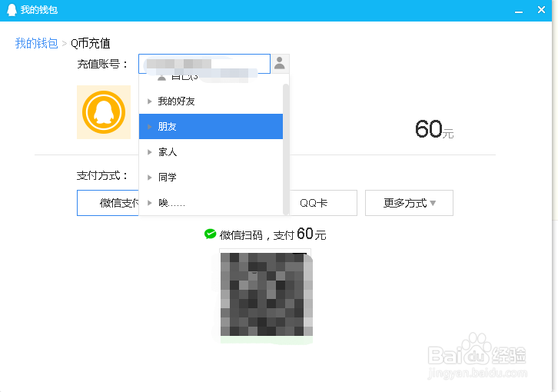Minimize the 我的钱包 window
This screenshot has height=392, width=558.
[519, 11]
